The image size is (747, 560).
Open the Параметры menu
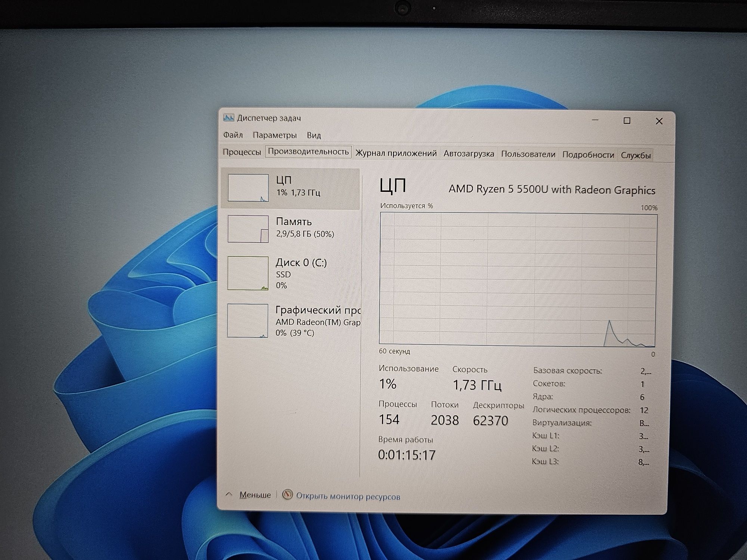point(275,135)
